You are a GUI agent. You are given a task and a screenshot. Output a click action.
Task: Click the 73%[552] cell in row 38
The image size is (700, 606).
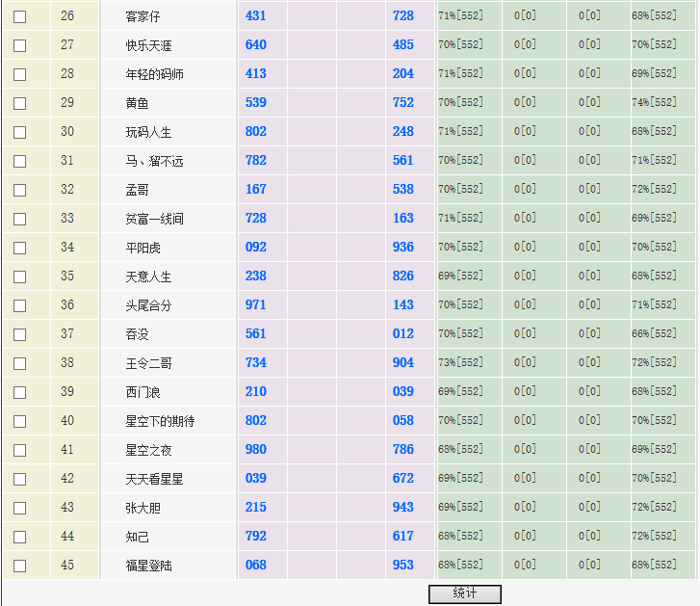(461, 363)
